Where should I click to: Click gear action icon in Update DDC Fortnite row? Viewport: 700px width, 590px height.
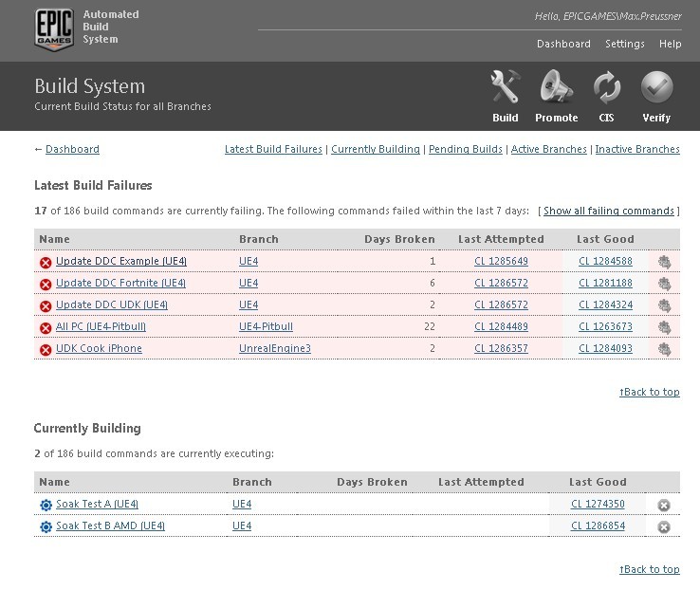click(x=664, y=284)
